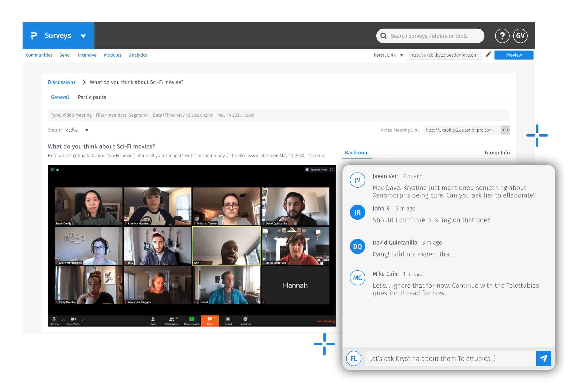The width and height of the screenshot is (582, 392).
Task: Toggle Speaker View in video window
Action: tap(316, 170)
